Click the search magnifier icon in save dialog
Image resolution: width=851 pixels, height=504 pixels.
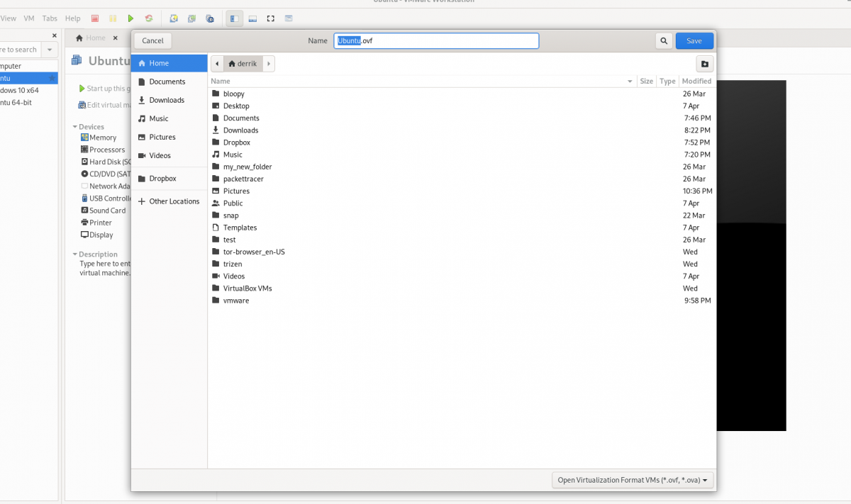tap(664, 41)
